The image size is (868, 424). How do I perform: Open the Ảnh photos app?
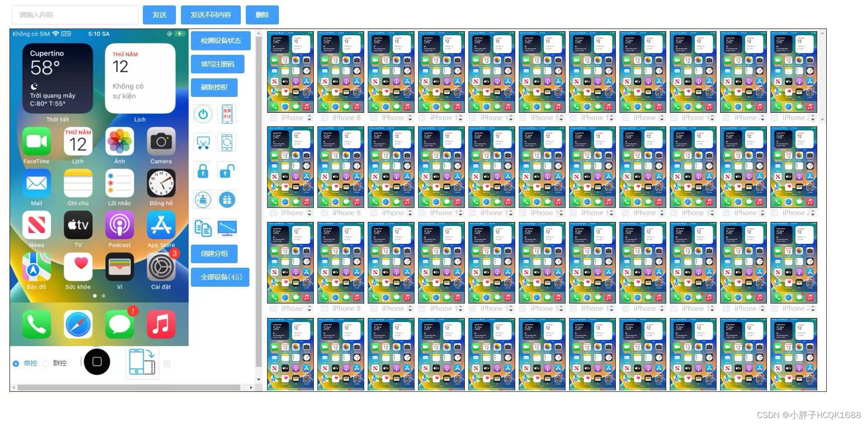pos(119,142)
